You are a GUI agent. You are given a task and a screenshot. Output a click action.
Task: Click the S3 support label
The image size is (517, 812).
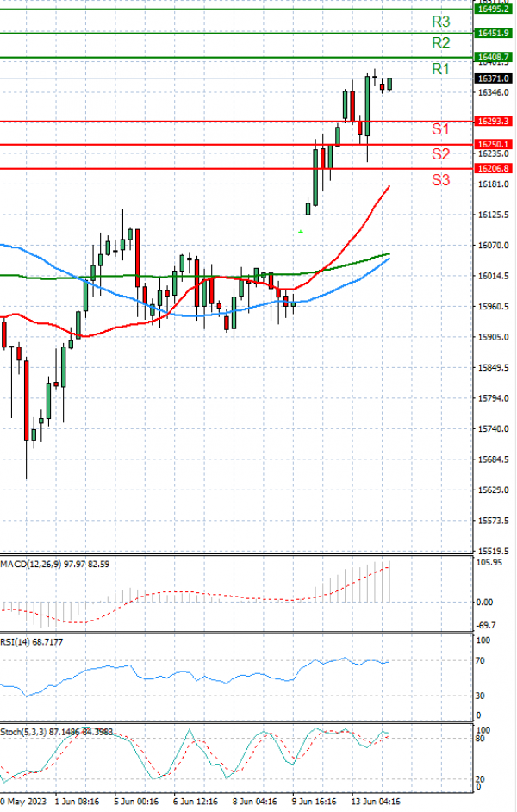click(x=441, y=179)
